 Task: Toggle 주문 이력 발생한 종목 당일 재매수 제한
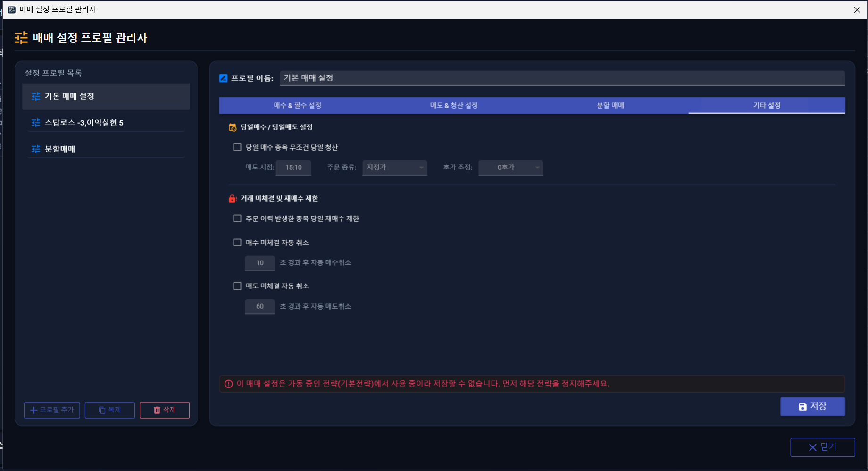[x=237, y=219]
